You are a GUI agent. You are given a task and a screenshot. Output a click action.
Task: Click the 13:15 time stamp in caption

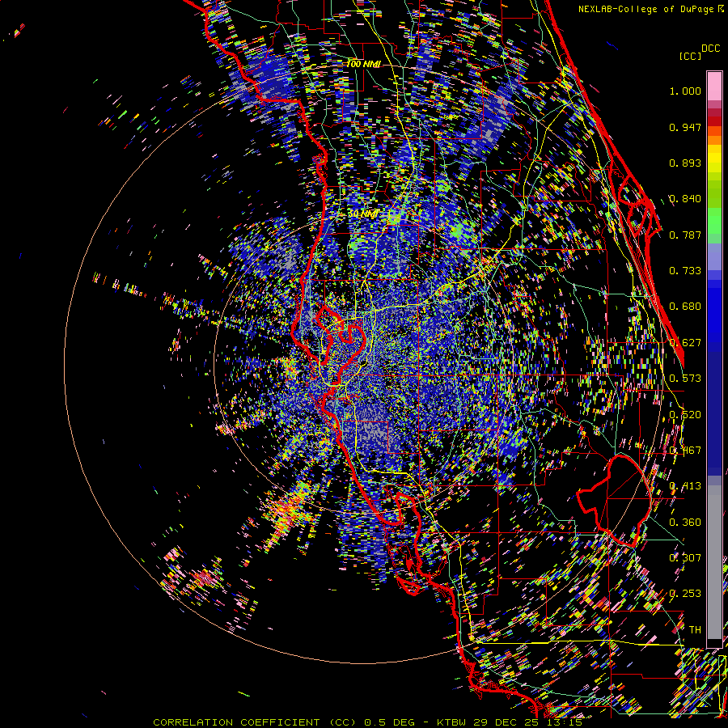pyautogui.click(x=563, y=722)
